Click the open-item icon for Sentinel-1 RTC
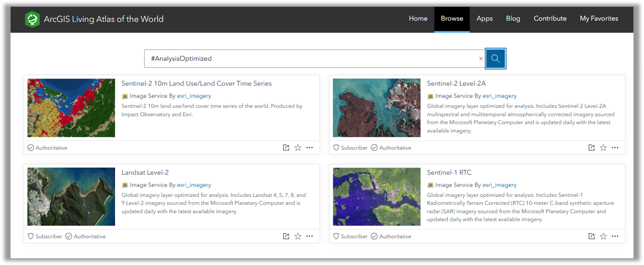The height and width of the screenshot is (265, 644). [592, 236]
